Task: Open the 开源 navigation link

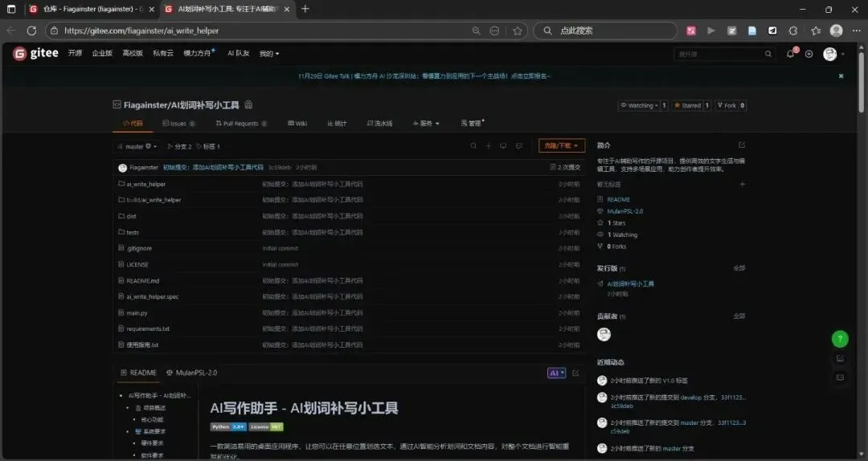Action: click(76, 53)
